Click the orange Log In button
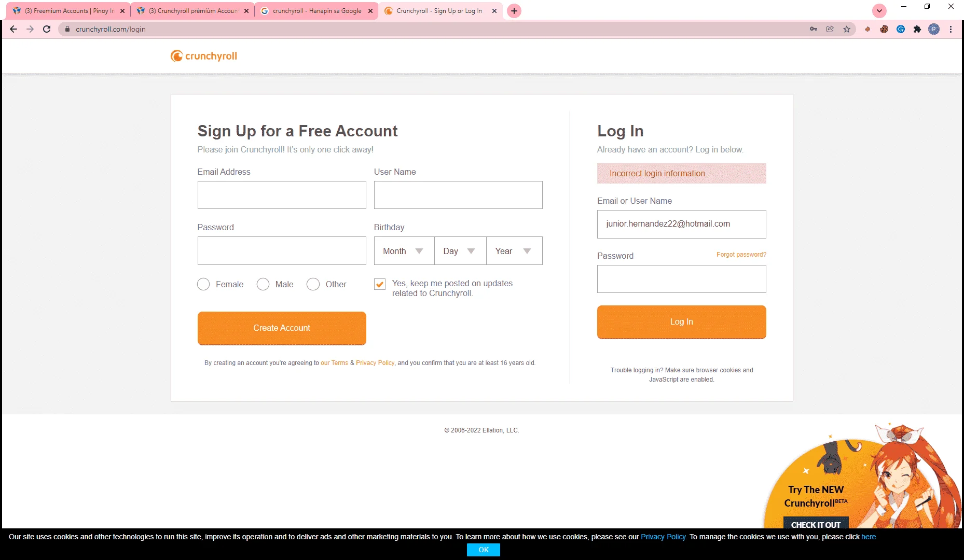This screenshot has height=560, width=964. pos(681,322)
